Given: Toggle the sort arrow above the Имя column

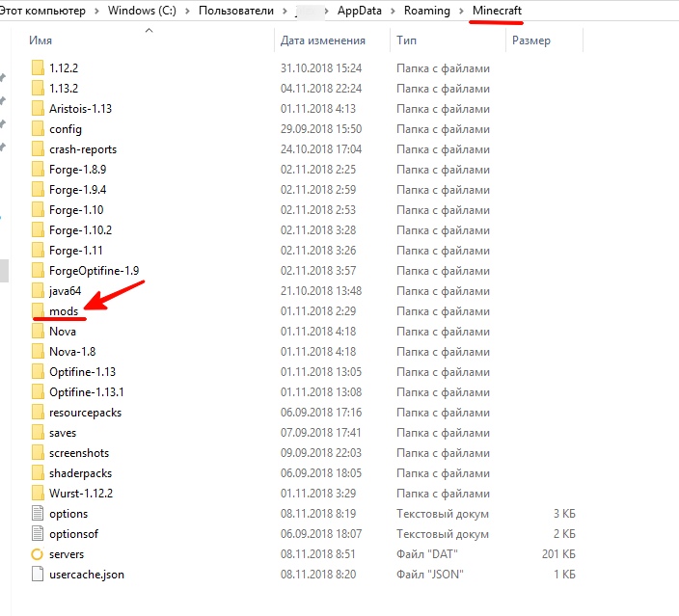Looking at the screenshot, I should pyautogui.click(x=149, y=30).
